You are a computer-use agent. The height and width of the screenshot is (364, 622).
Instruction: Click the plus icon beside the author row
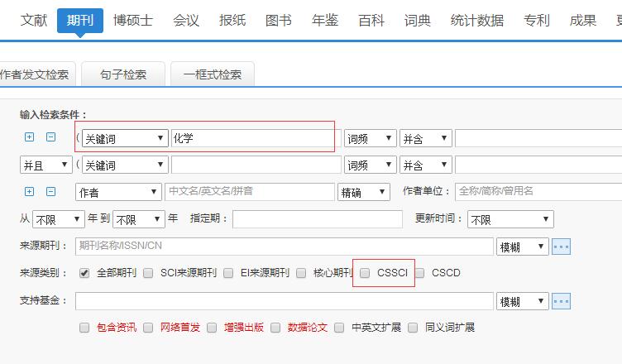click(x=30, y=191)
